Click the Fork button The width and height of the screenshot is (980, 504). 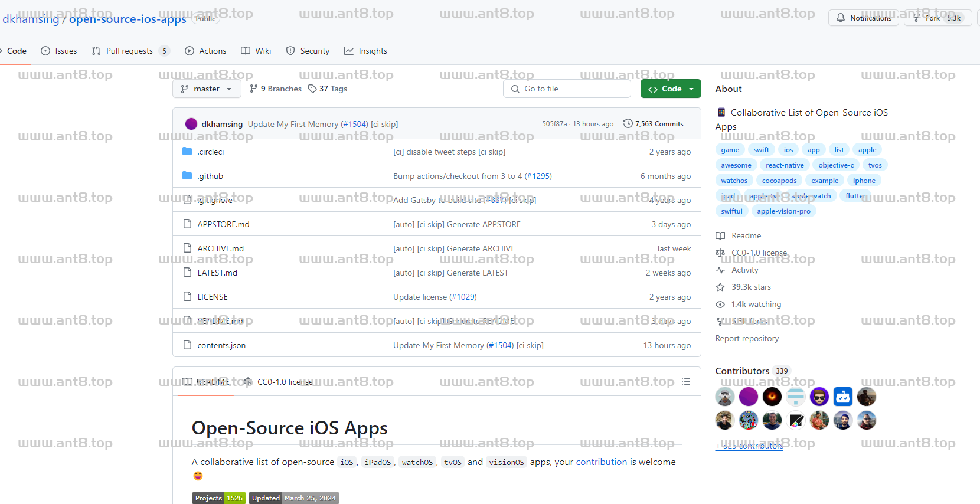click(x=937, y=18)
